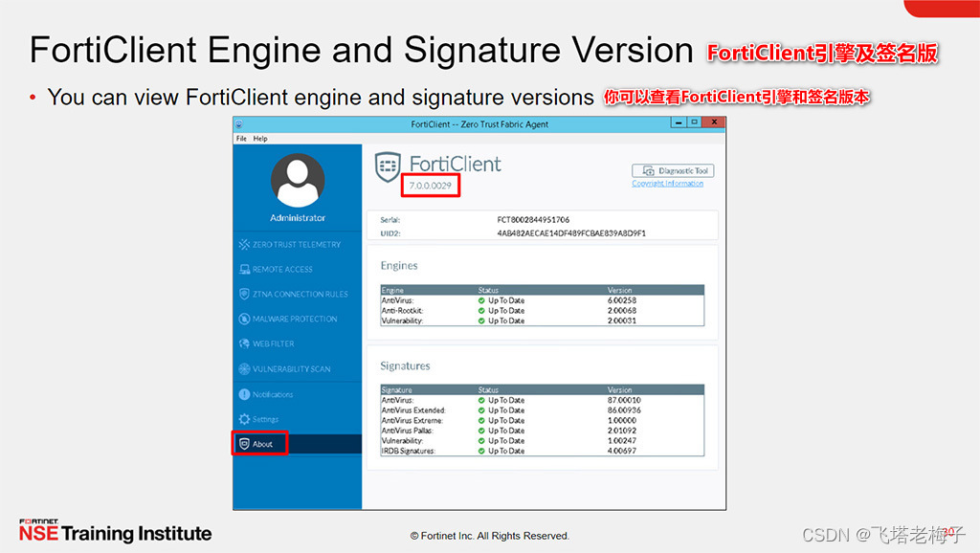Select ZERO TRUST TELEMETRY in the sidebar

coord(297,244)
